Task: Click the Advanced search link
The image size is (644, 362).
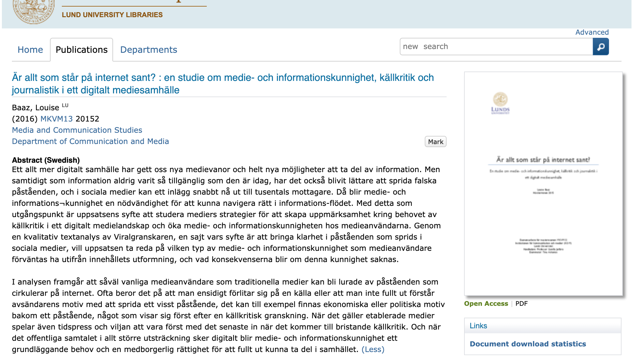Action: pos(592,32)
